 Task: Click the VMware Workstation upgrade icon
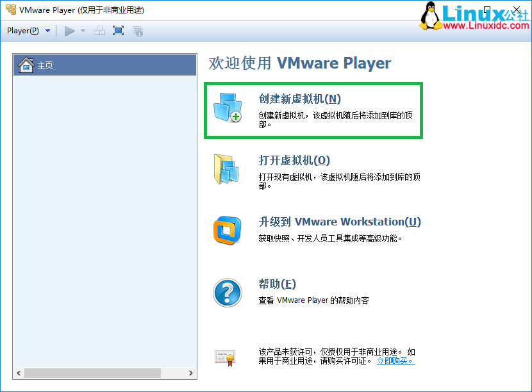coord(228,231)
